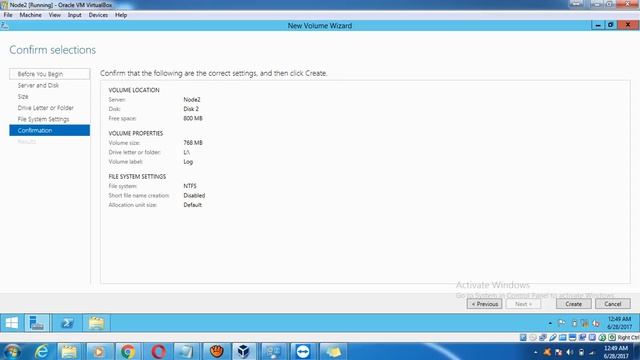This screenshot has width=640, height=360.
Task: Open TeamViewer on host taskbar
Action: (x=303, y=351)
